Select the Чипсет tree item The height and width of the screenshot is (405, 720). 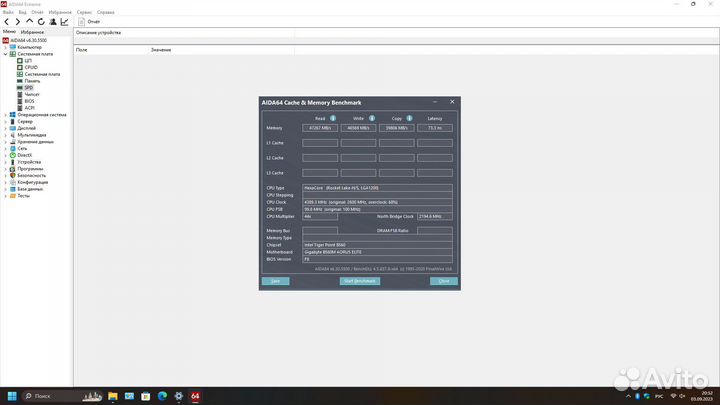pyautogui.click(x=32, y=94)
